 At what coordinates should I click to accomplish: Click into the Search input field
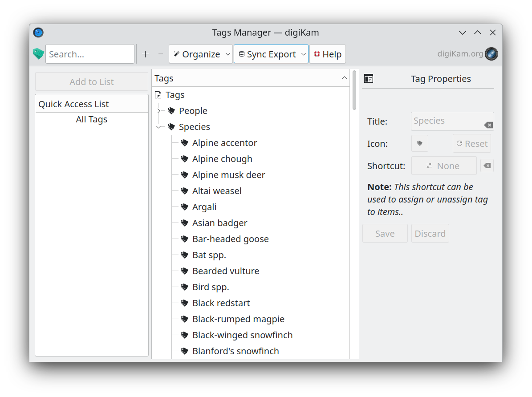click(90, 54)
